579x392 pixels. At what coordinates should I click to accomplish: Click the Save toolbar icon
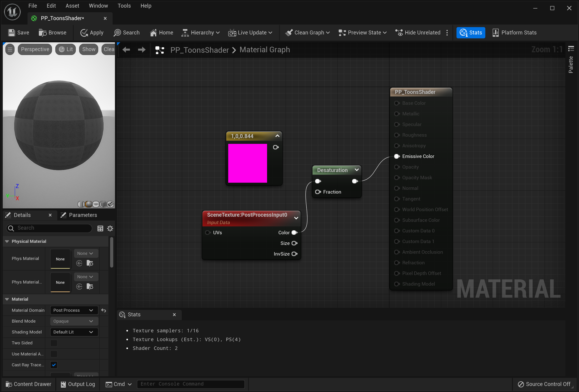[x=12, y=33]
